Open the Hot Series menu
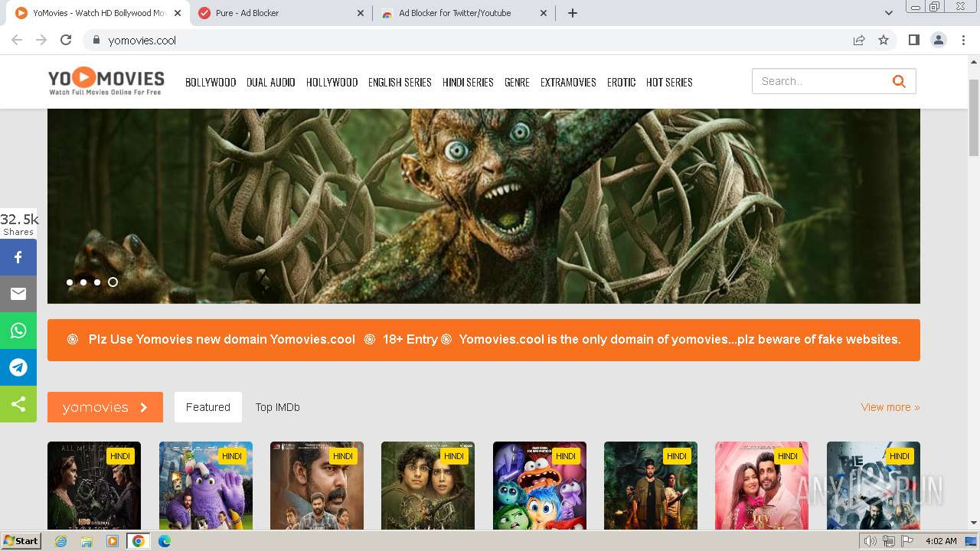The image size is (980, 551). click(669, 82)
